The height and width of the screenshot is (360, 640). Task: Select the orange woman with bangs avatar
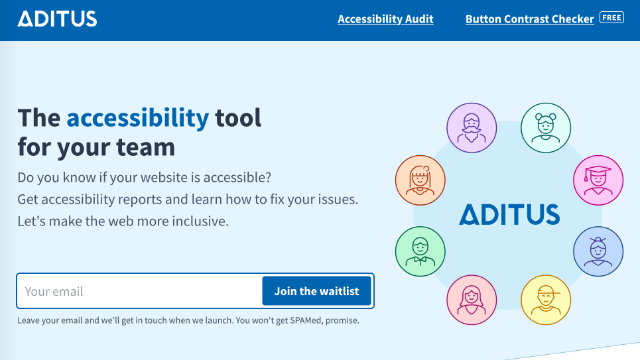pyautogui.click(x=420, y=180)
